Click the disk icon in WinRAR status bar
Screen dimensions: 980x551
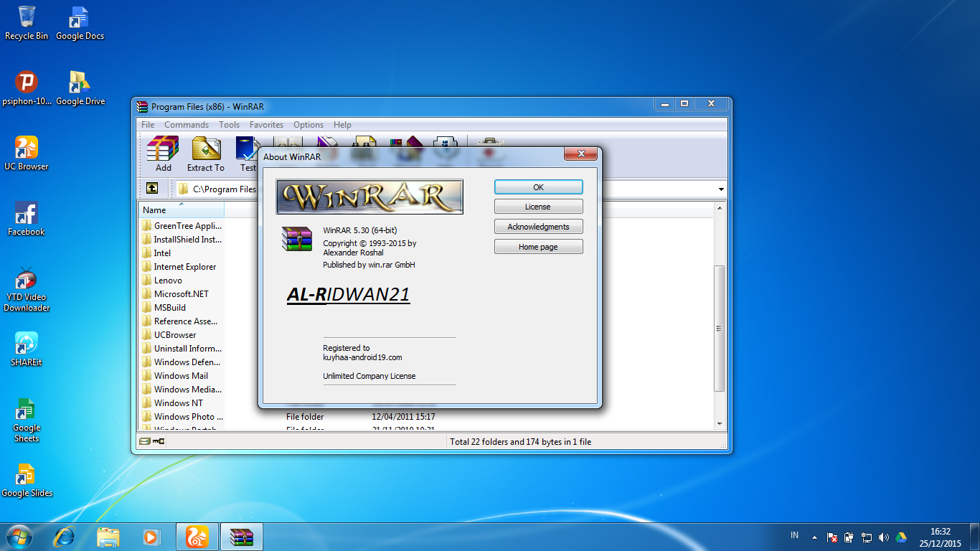pyautogui.click(x=145, y=441)
